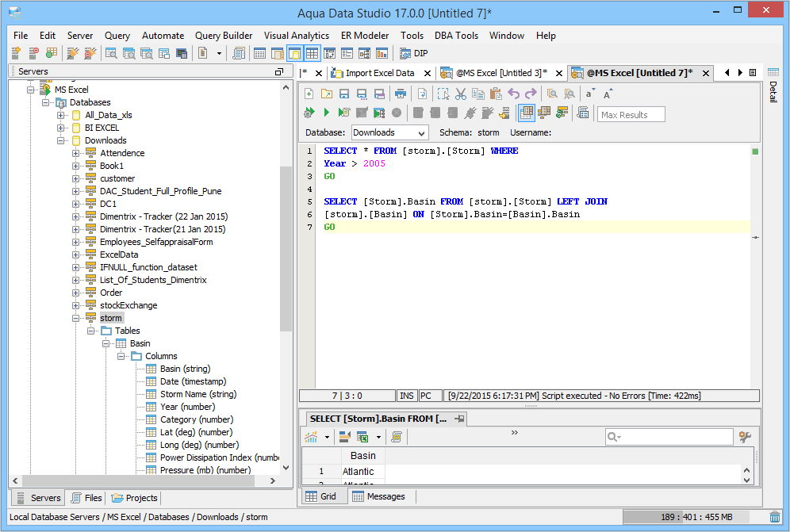The height and width of the screenshot is (532, 790).
Task: Toggle the highlighted grid results mode button
Action: coord(527,113)
